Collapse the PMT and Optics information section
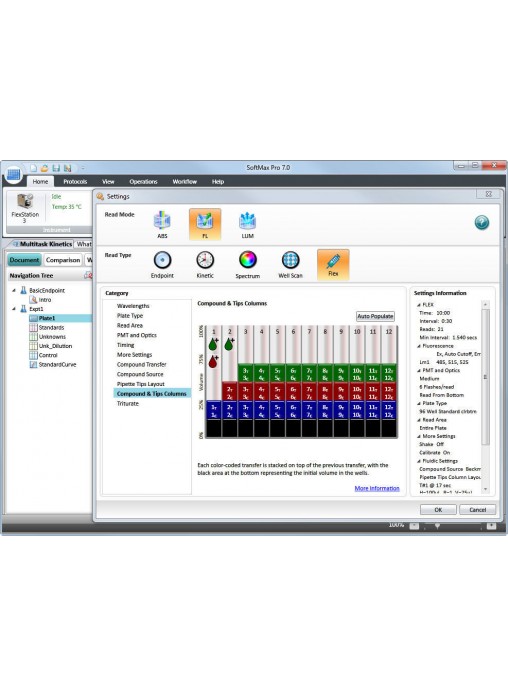Screen dimensions: 508x696 pyautogui.click(x=418, y=370)
